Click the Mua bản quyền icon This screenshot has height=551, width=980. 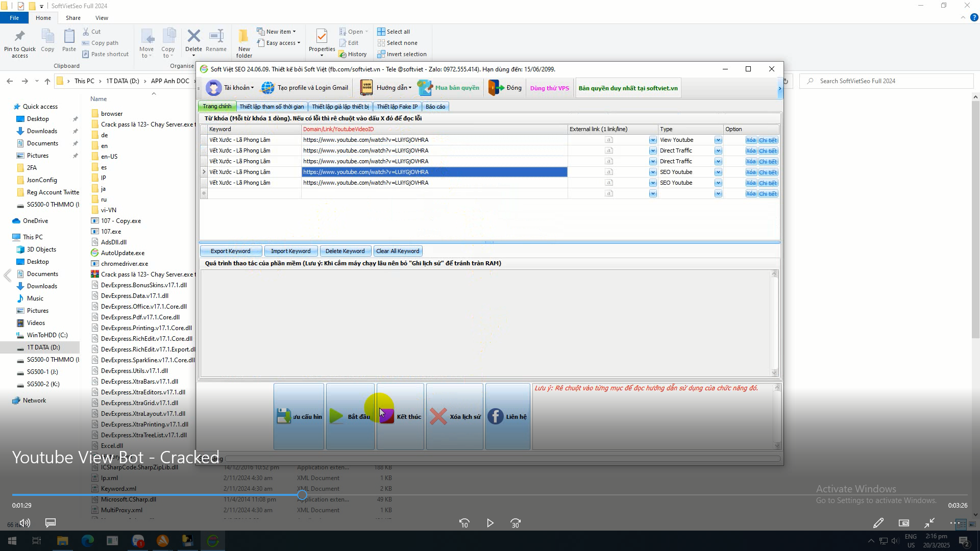(x=425, y=88)
